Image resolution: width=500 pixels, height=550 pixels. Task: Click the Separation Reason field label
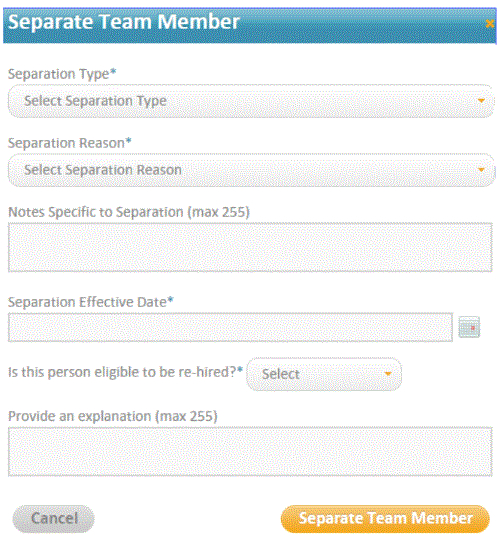coord(70,143)
